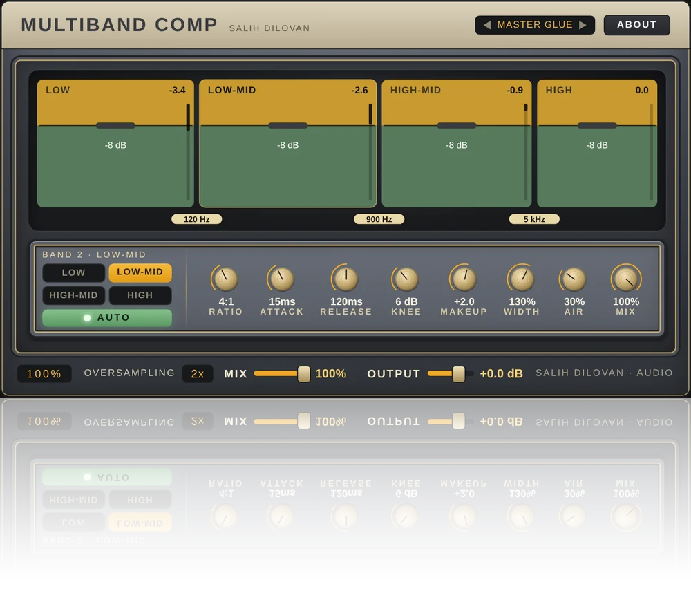The width and height of the screenshot is (691, 616).
Task: Select the HIGH-MID band button
Action: [74, 295]
